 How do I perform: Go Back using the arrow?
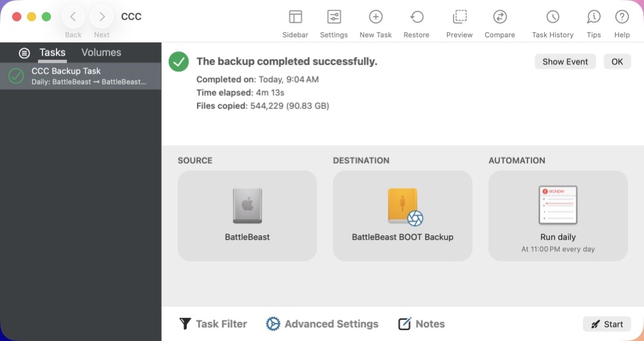(73, 17)
